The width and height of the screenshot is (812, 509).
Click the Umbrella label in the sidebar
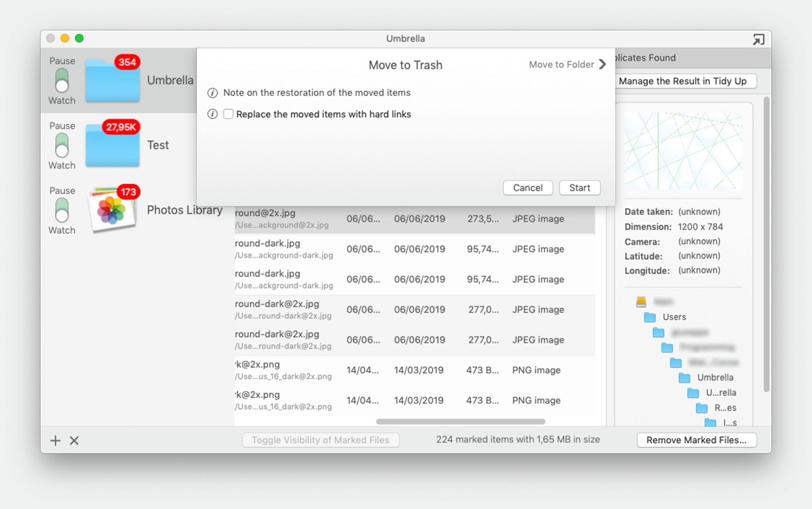(170, 80)
